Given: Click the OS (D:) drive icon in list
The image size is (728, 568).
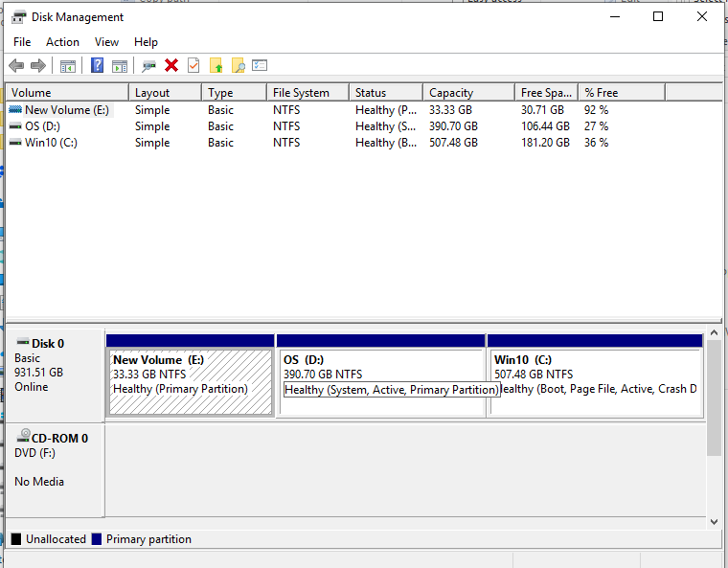Looking at the screenshot, I should (x=15, y=125).
